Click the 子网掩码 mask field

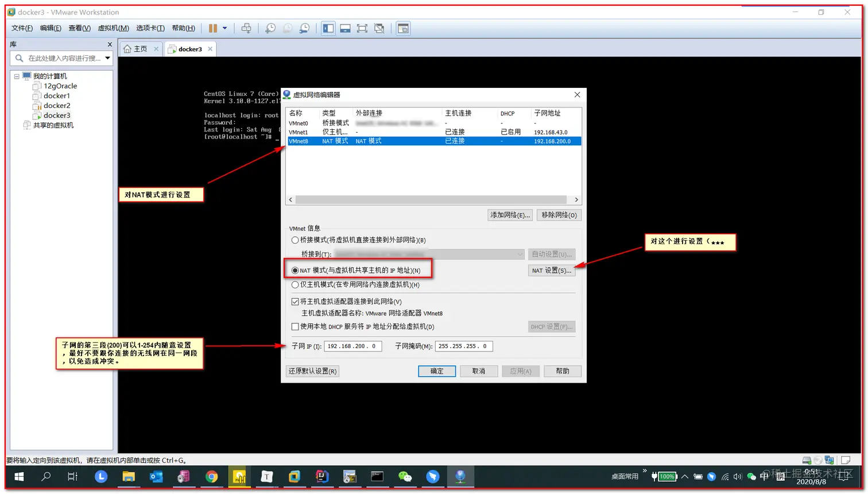(464, 346)
